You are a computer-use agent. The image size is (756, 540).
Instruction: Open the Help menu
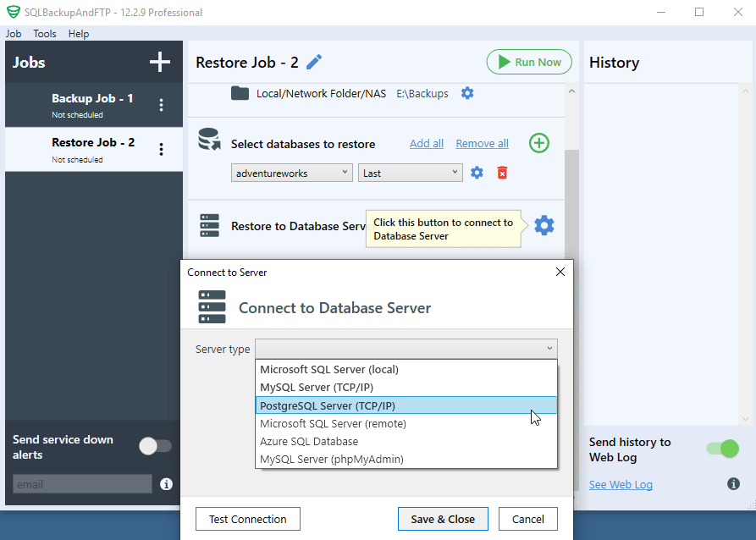[x=79, y=34]
